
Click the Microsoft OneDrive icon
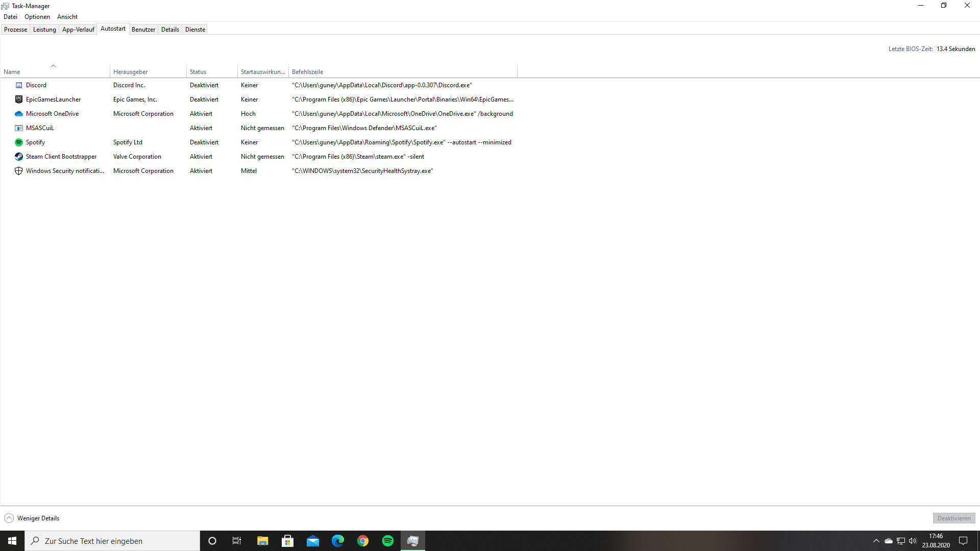pos(18,114)
